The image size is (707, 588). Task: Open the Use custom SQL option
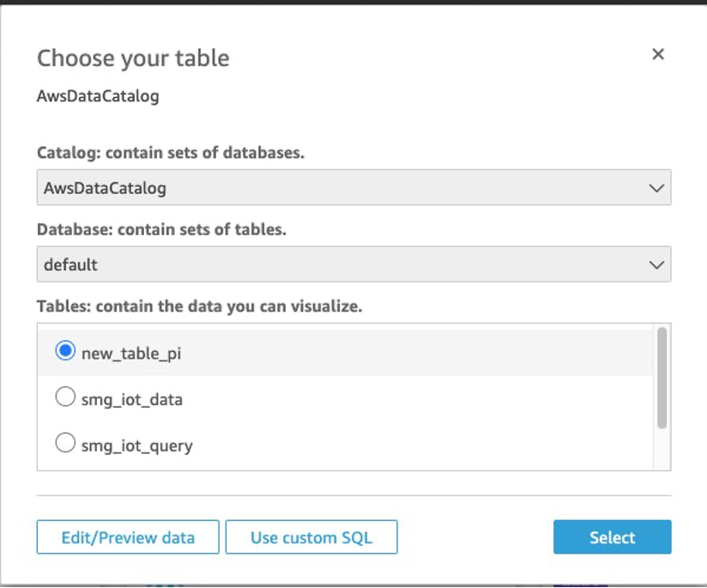pos(311,537)
